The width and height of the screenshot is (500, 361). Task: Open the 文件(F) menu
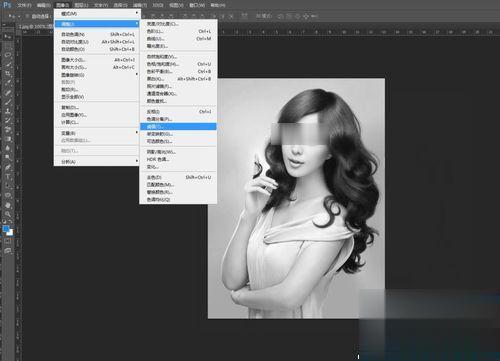(x=24, y=5)
